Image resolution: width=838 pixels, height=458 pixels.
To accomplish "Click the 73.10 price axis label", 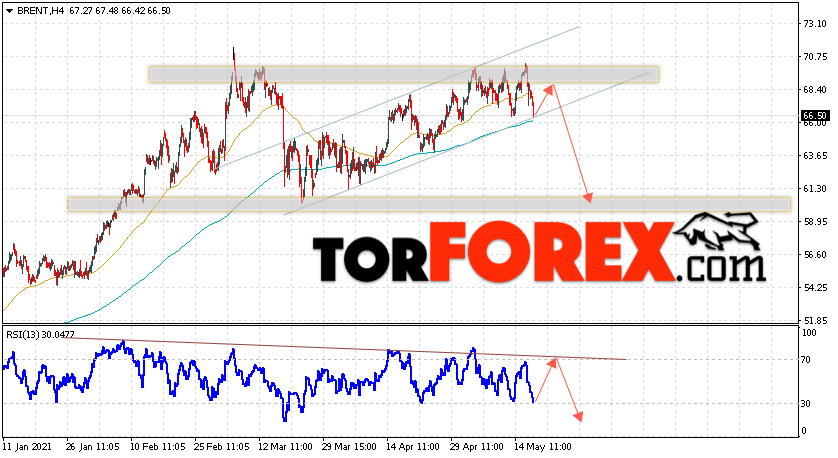I will [x=815, y=24].
